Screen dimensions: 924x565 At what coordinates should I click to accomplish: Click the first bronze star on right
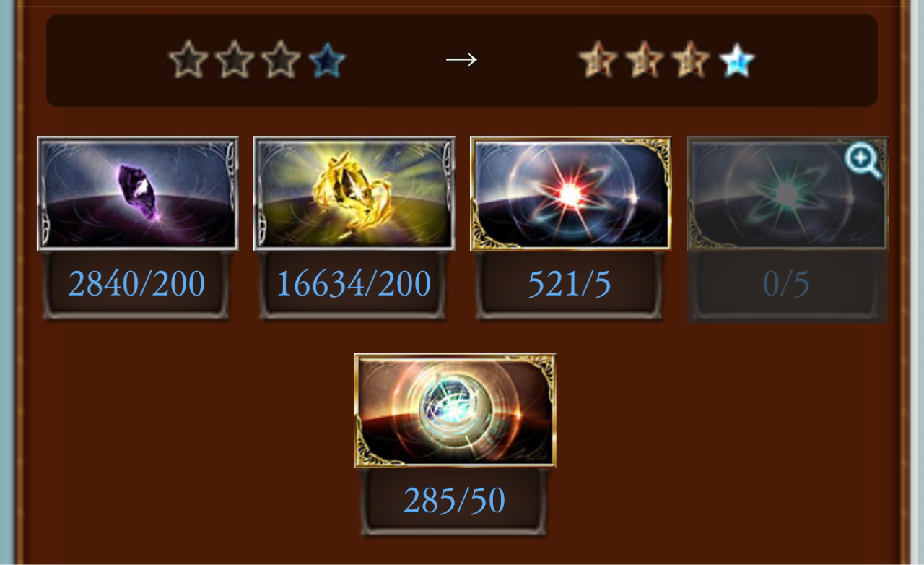[598, 60]
